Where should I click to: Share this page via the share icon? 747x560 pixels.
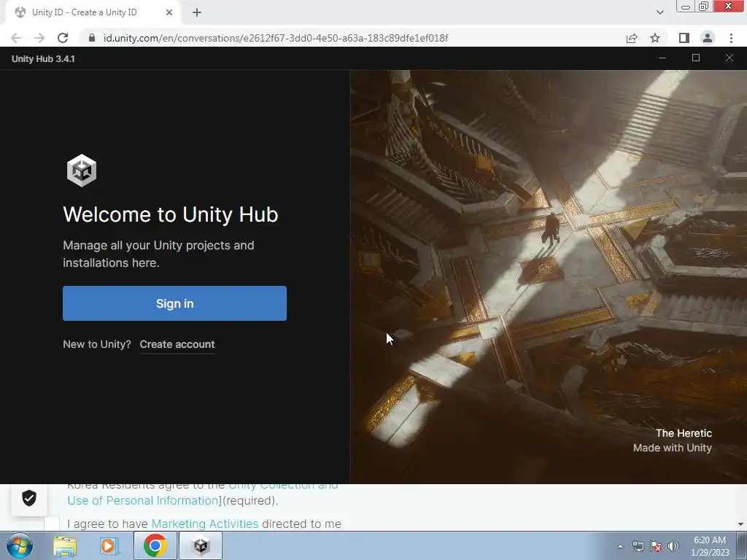pos(632,38)
